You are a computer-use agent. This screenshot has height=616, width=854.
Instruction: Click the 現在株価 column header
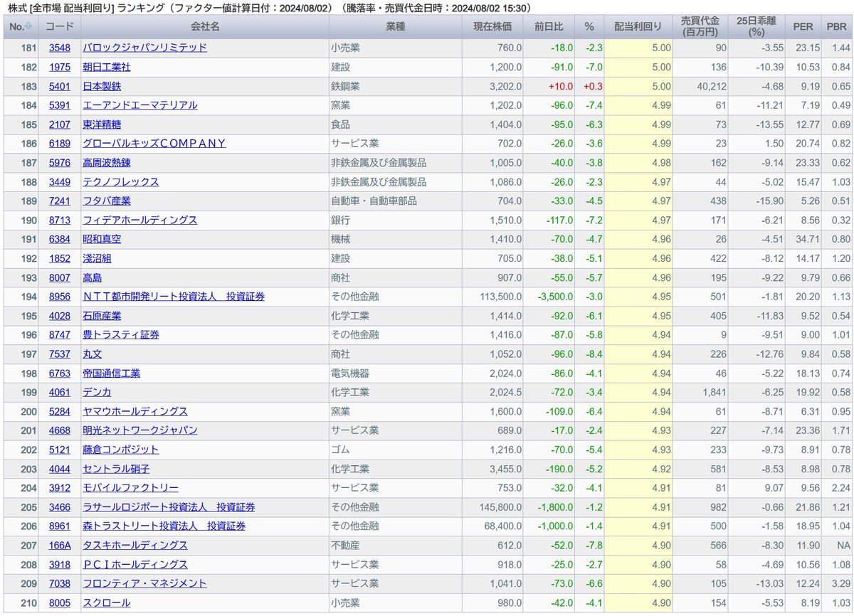point(492,26)
